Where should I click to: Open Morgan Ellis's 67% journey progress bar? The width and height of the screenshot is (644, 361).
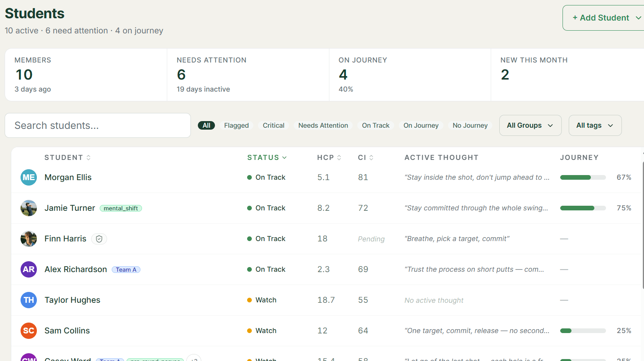(583, 177)
